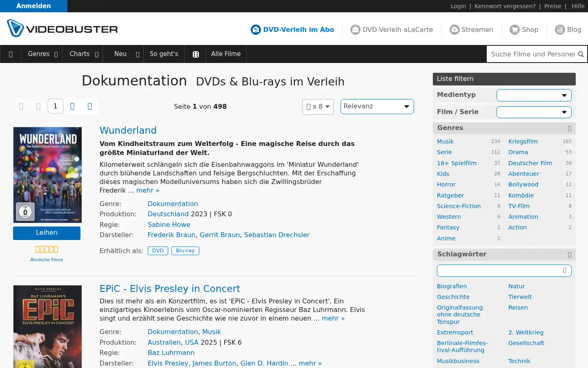Open actor Elvis Presley link
The image size is (588, 368).
168,363
